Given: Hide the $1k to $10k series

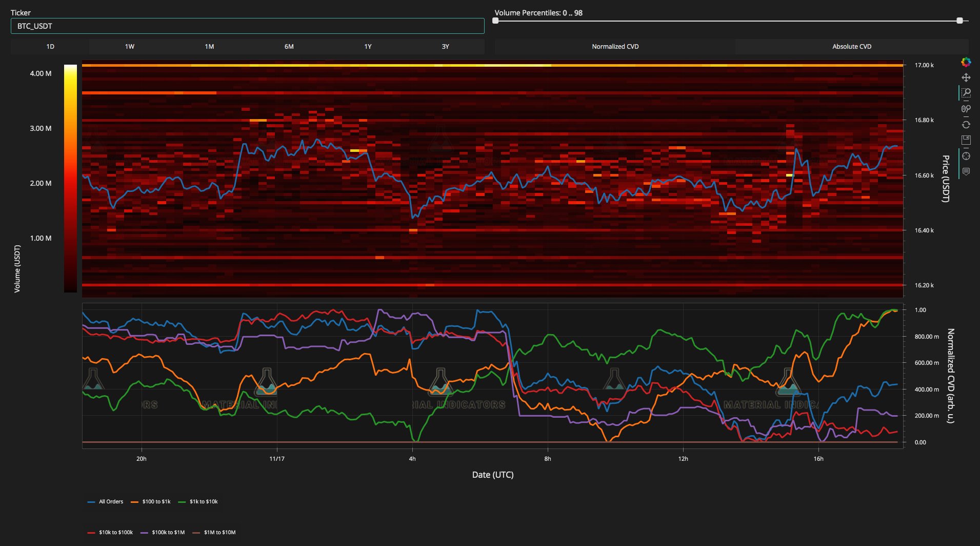Looking at the screenshot, I should [204, 501].
